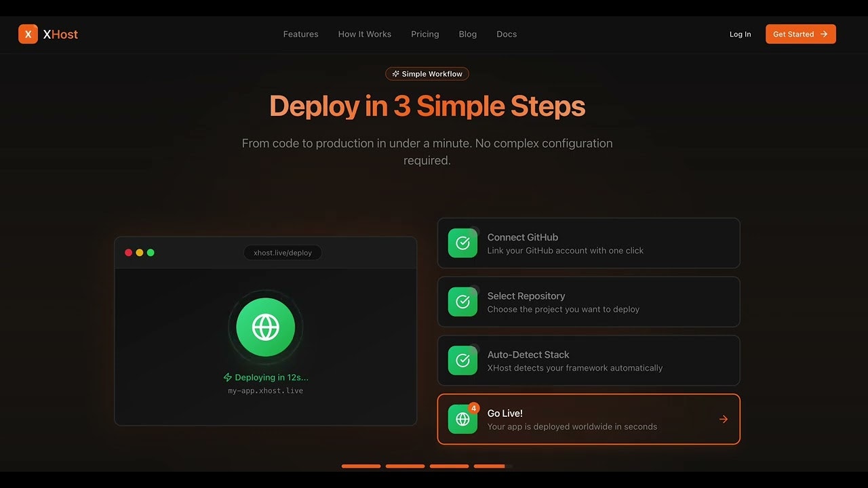
Task: Click the Deploying in 12s... status text
Action: (271, 378)
